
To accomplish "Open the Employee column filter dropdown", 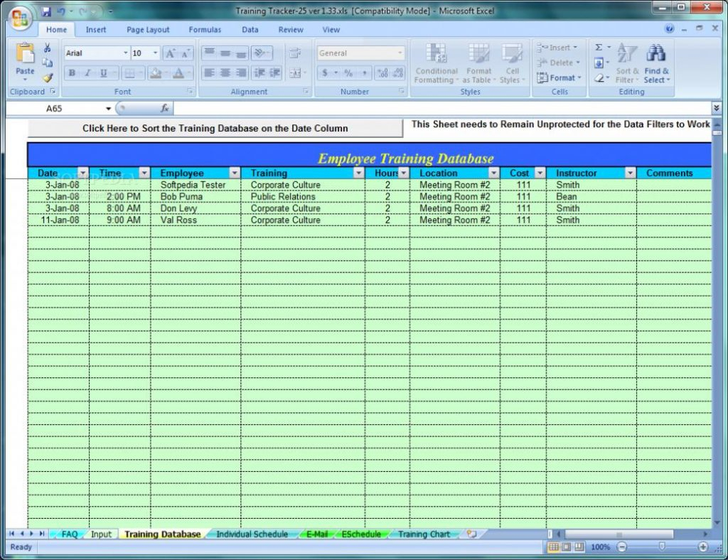I will click(x=235, y=173).
